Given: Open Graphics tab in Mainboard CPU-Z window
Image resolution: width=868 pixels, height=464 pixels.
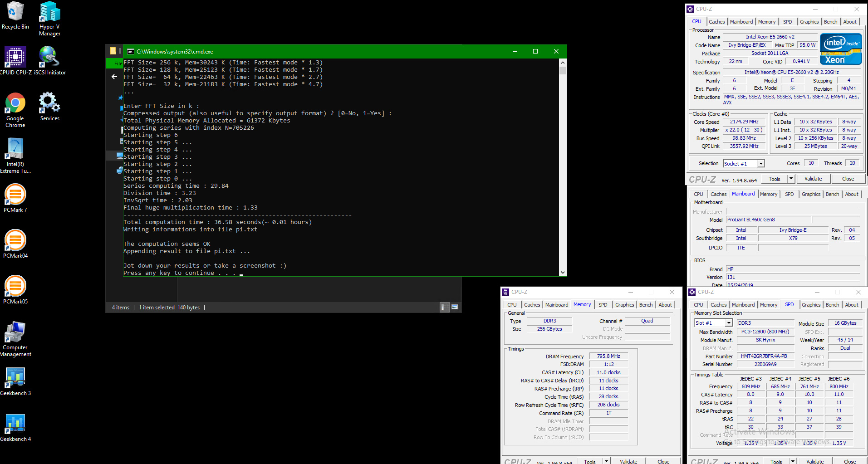Looking at the screenshot, I should pos(811,194).
